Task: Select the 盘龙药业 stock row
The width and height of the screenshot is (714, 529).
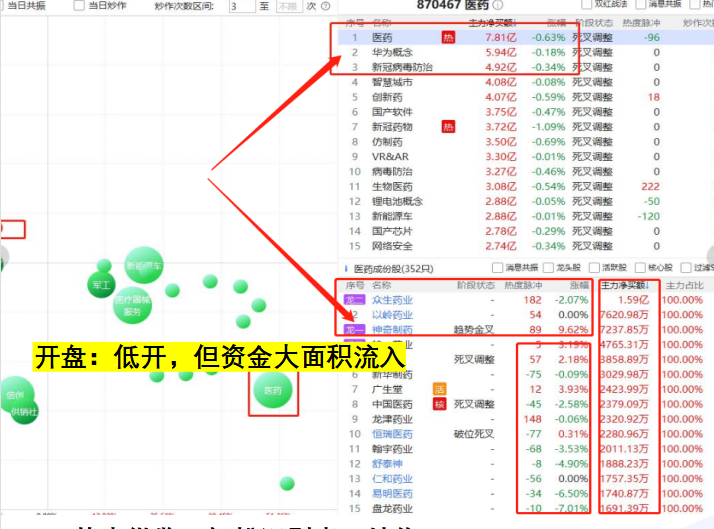Action: [x=526, y=509]
